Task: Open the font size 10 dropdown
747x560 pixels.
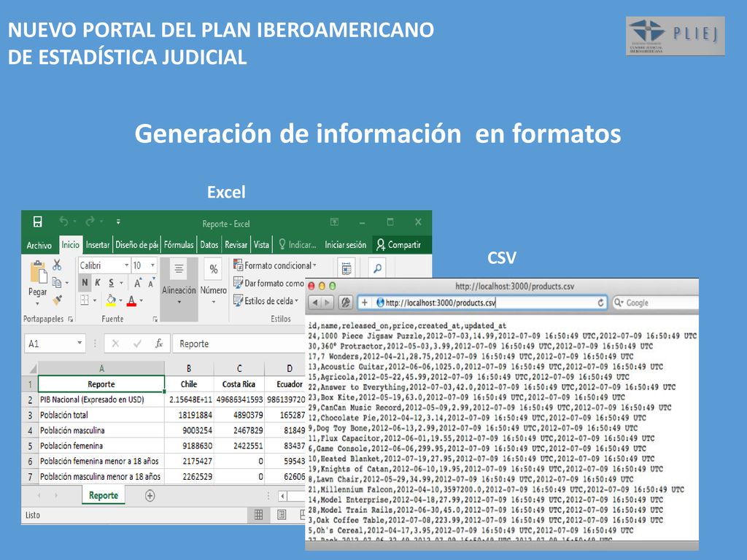Action: click(x=152, y=265)
